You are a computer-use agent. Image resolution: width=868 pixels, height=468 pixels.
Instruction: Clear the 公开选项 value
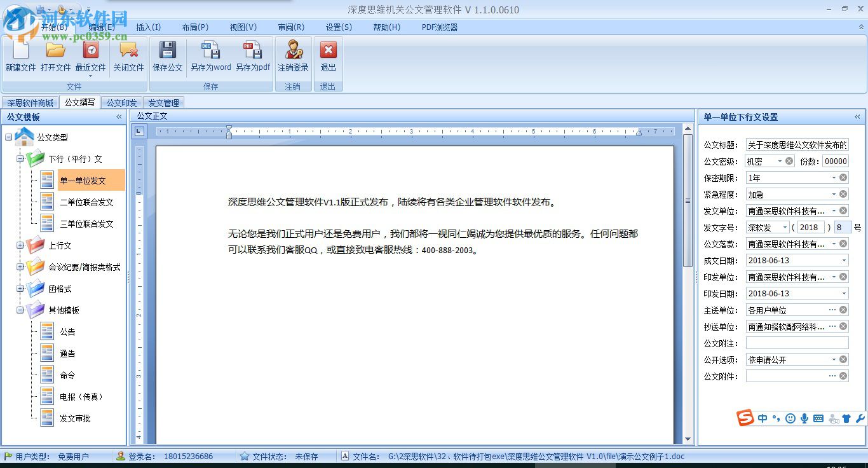pyautogui.click(x=843, y=360)
